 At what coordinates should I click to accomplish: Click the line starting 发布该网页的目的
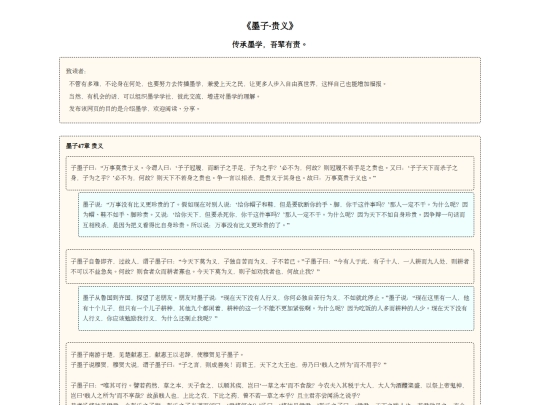(134, 109)
